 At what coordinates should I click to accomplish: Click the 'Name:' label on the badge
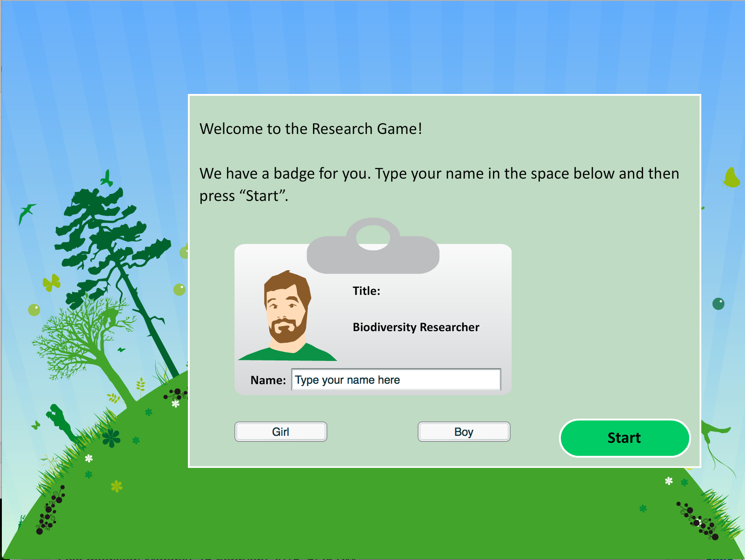(x=268, y=380)
